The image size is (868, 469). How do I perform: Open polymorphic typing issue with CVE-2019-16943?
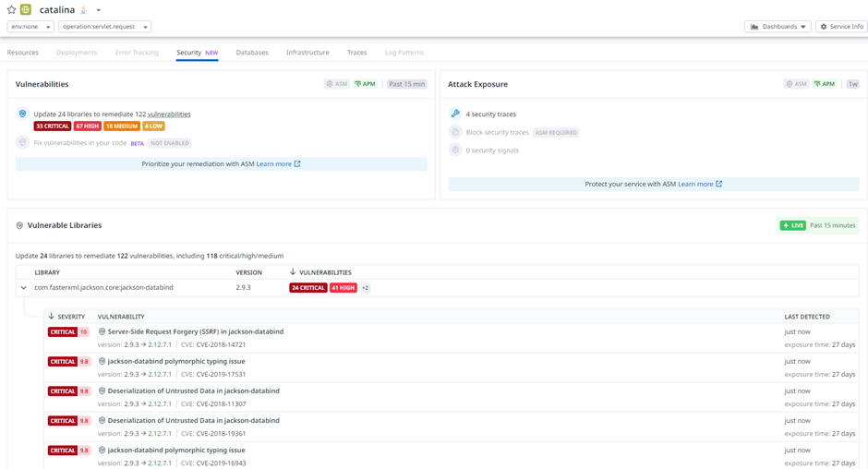pyautogui.click(x=176, y=451)
